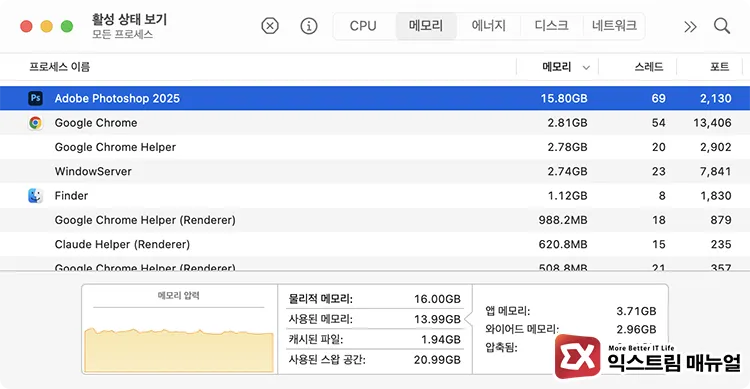Sort by 프로세스 이름 column header
This screenshot has height=389, width=750.
pos(59,67)
